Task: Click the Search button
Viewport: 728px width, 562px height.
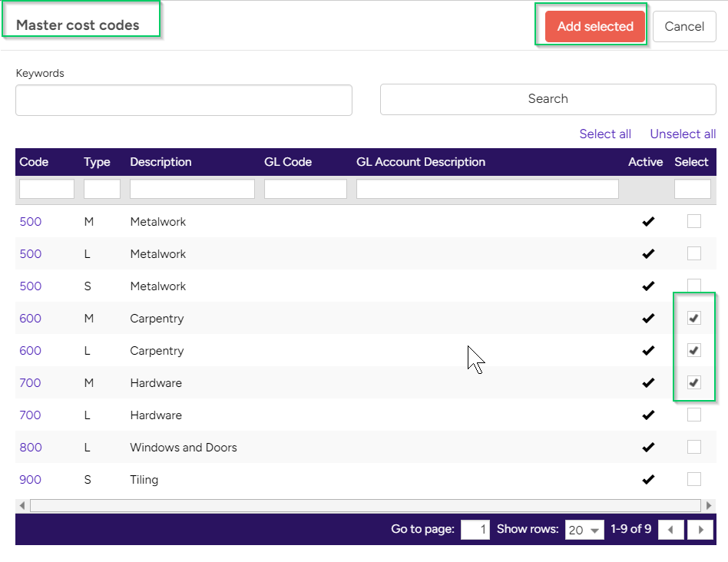Action: tap(548, 99)
